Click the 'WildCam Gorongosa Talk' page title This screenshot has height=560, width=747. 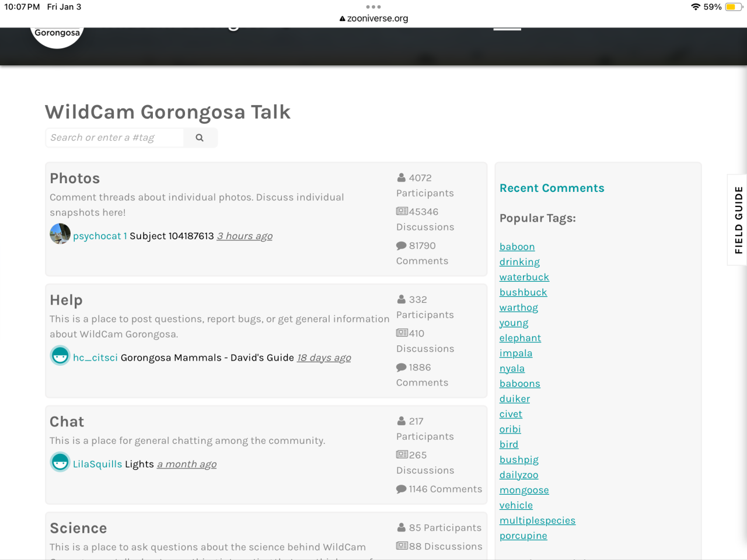point(168,112)
